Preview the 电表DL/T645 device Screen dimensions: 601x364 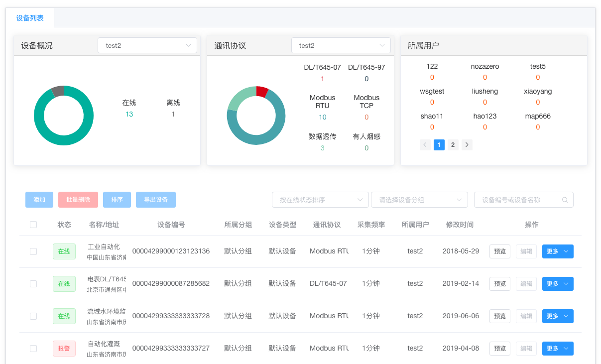(x=500, y=284)
